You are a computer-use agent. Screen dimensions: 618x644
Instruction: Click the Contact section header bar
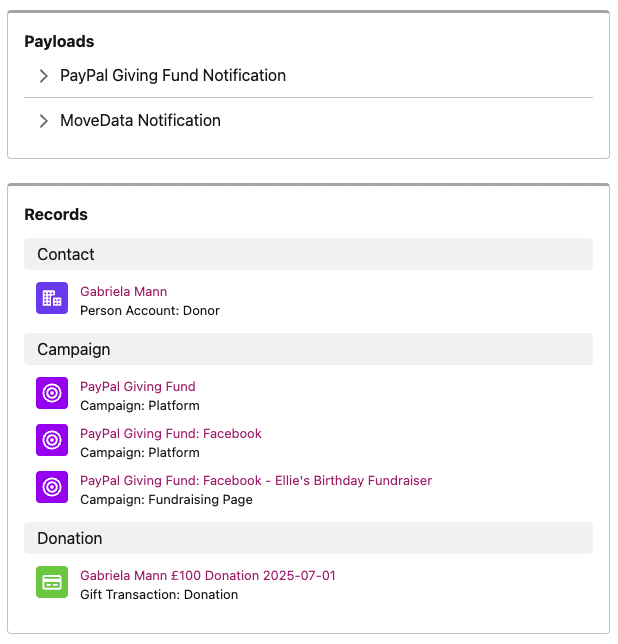(308, 254)
